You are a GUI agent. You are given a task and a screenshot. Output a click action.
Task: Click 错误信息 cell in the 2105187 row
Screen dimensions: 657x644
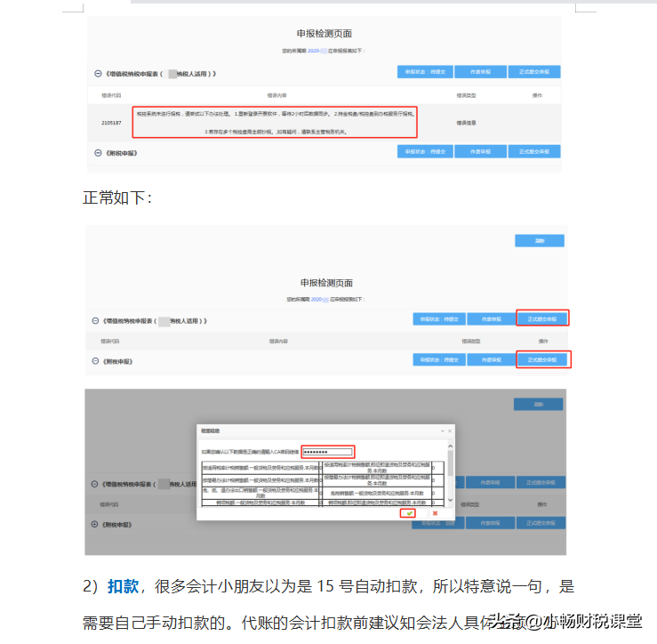pos(466,123)
